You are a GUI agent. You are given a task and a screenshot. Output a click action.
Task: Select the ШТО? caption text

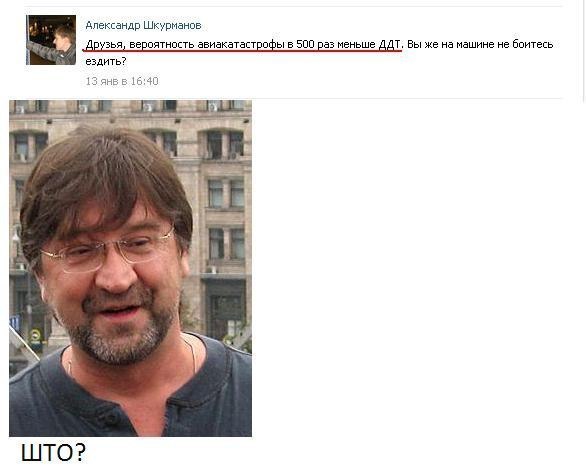point(53,453)
